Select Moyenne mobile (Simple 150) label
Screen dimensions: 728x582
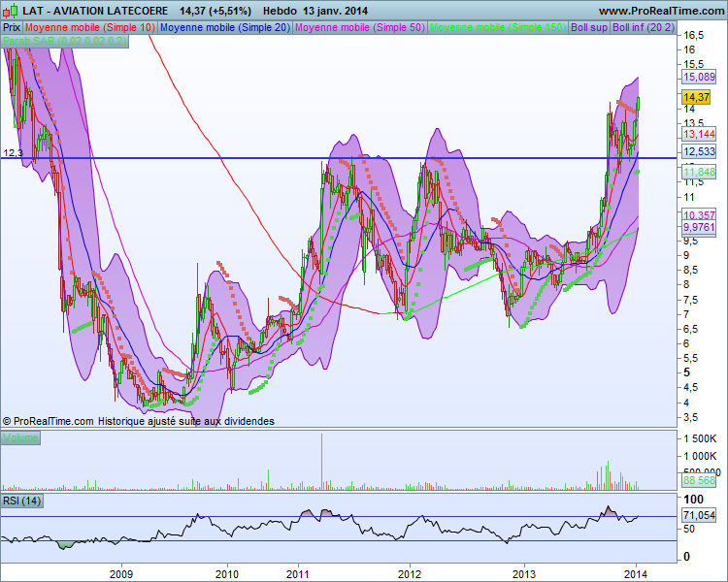[498, 28]
